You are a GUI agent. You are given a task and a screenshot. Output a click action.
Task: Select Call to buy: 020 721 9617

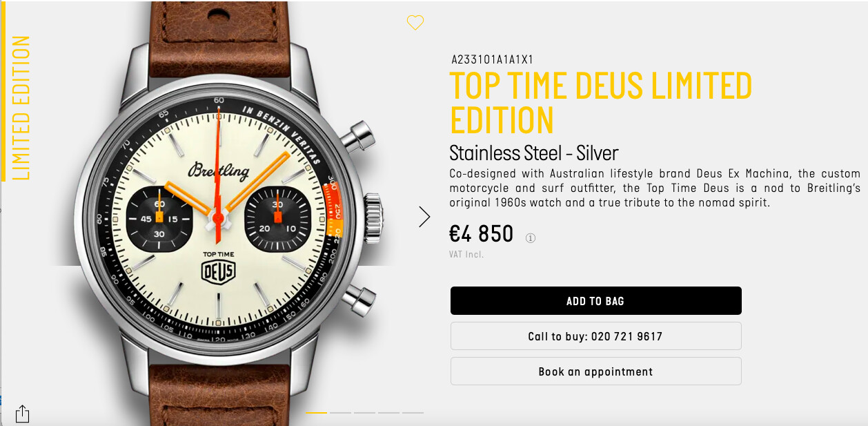pos(595,336)
